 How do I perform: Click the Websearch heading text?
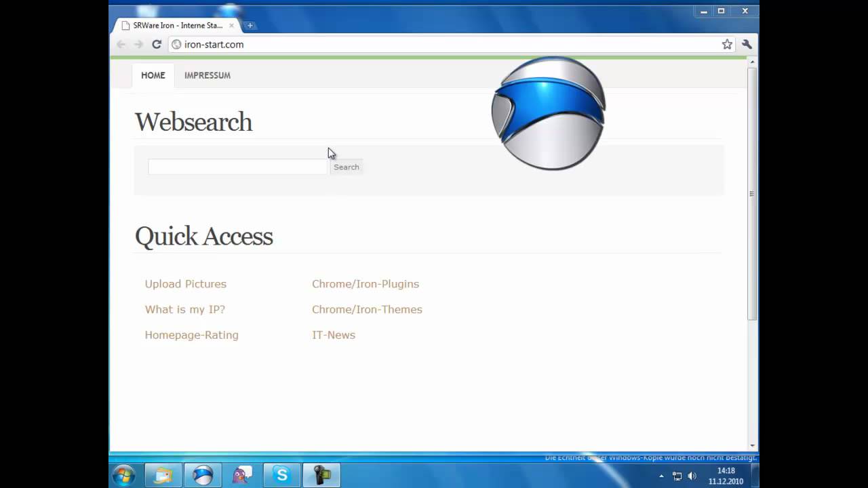[x=193, y=123]
